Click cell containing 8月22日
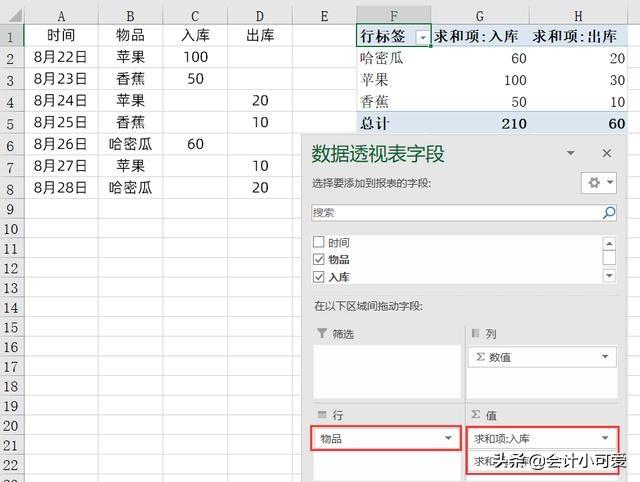The width and height of the screenshot is (640, 482). 61,57
